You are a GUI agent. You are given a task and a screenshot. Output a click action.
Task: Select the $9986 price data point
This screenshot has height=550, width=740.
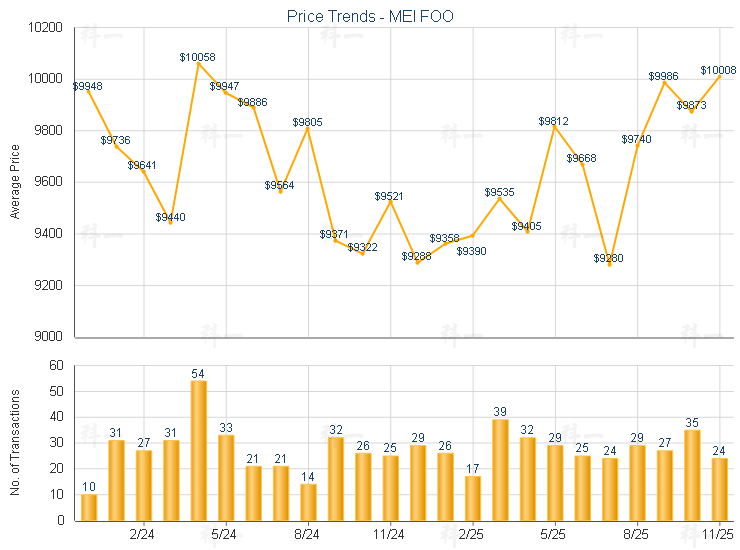[664, 82]
